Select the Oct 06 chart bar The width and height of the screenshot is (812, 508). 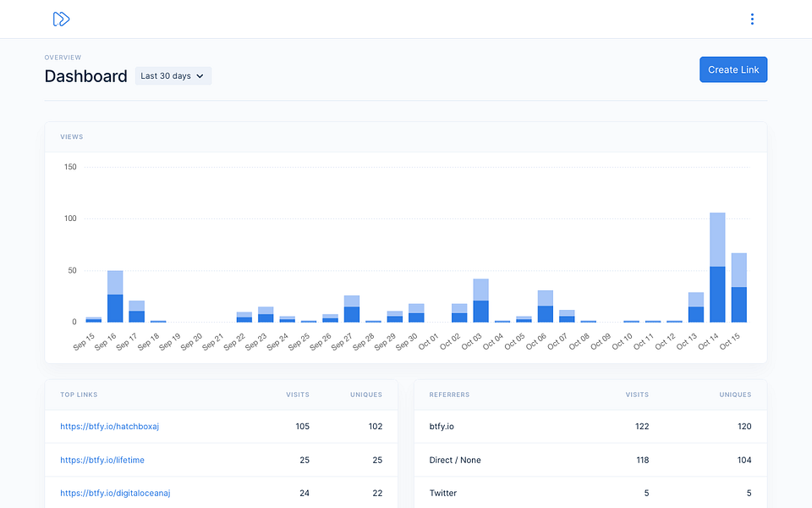pyautogui.click(x=546, y=306)
